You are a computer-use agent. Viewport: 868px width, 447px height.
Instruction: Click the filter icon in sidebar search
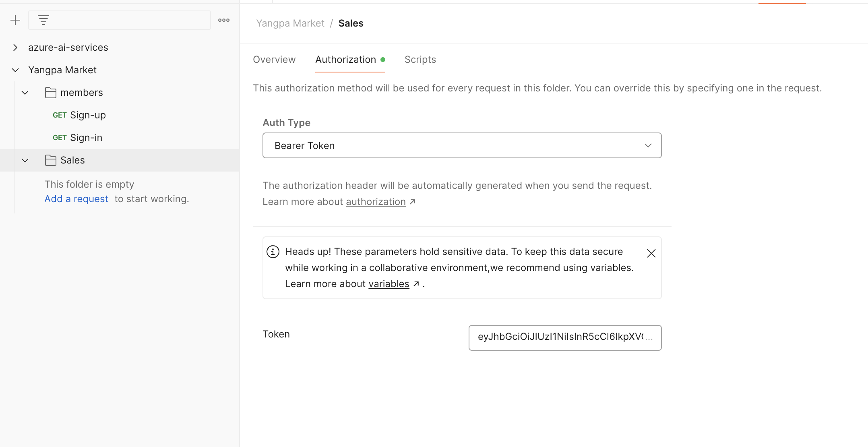tap(43, 20)
